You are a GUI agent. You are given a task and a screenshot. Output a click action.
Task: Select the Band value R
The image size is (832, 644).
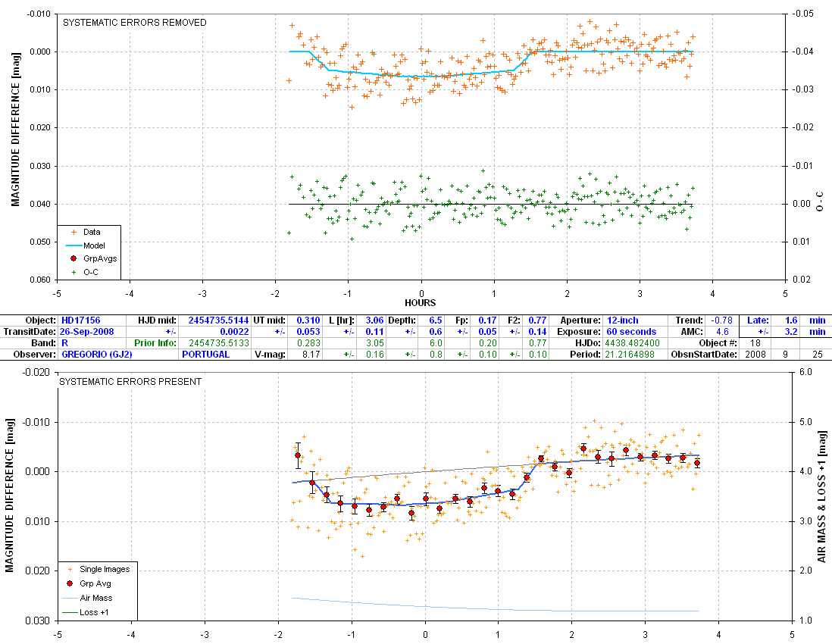64,343
